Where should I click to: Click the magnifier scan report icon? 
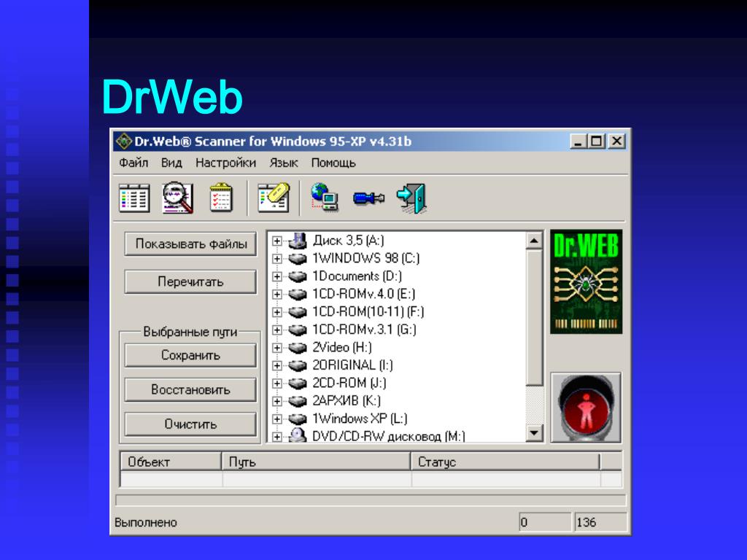pyautogui.click(x=178, y=197)
